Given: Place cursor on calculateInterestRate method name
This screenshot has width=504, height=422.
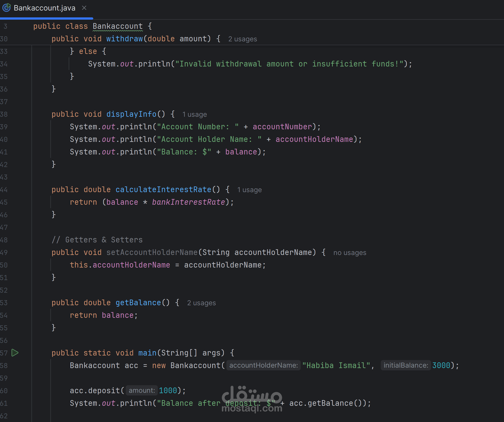Looking at the screenshot, I should [163, 190].
